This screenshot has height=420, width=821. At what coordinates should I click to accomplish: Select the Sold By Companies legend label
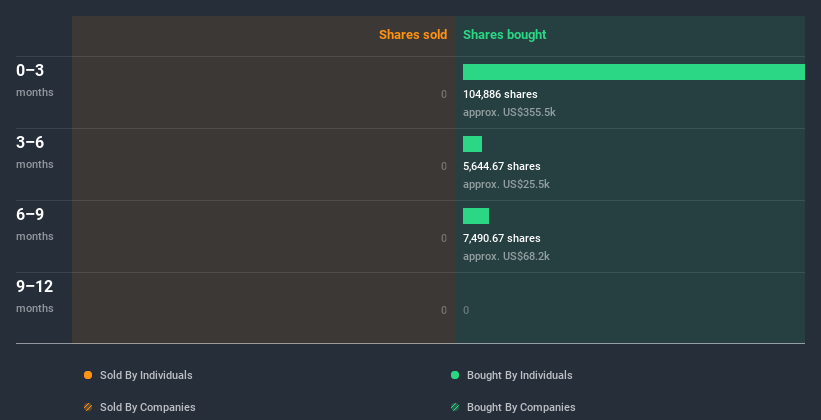(x=148, y=407)
